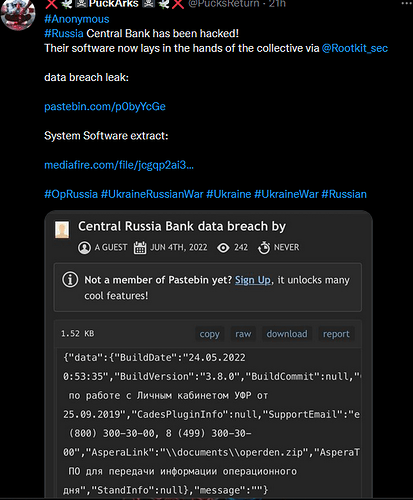413x500 pixels.
Task: Open the #Russian hashtag
Action: (344, 194)
